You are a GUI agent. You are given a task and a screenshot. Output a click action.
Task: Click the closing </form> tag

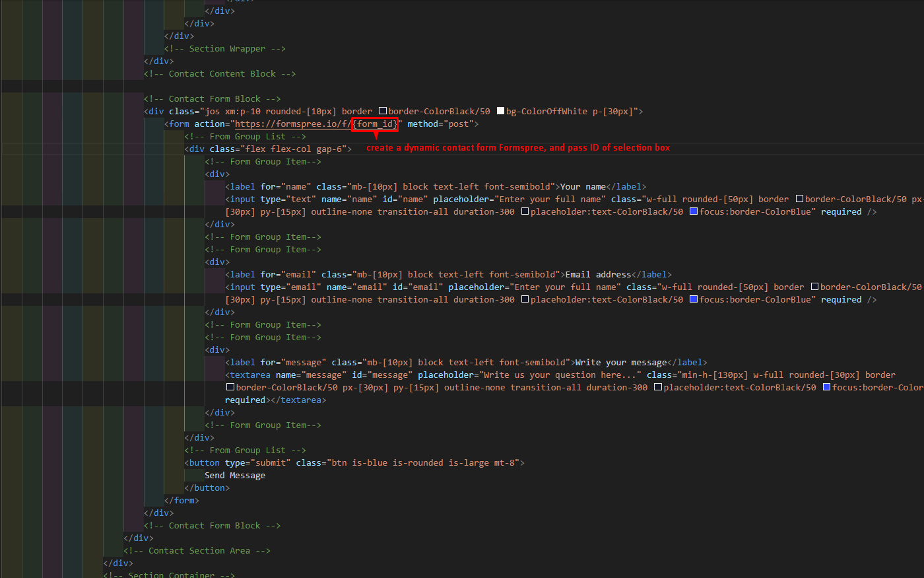(182, 500)
